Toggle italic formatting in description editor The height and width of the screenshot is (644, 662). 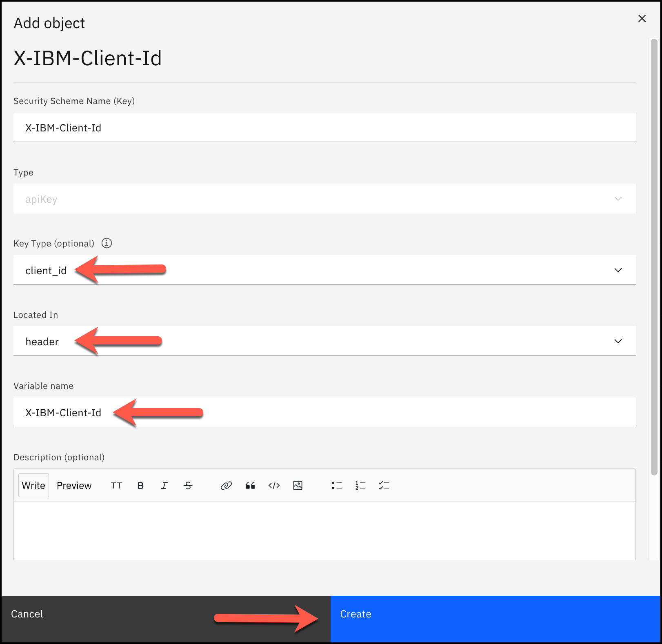164,486
